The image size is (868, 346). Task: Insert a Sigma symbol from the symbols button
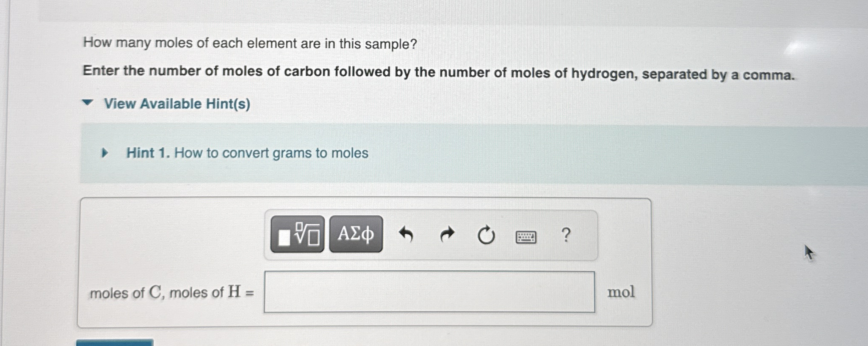pyautogui.click(x=355, y=234)
